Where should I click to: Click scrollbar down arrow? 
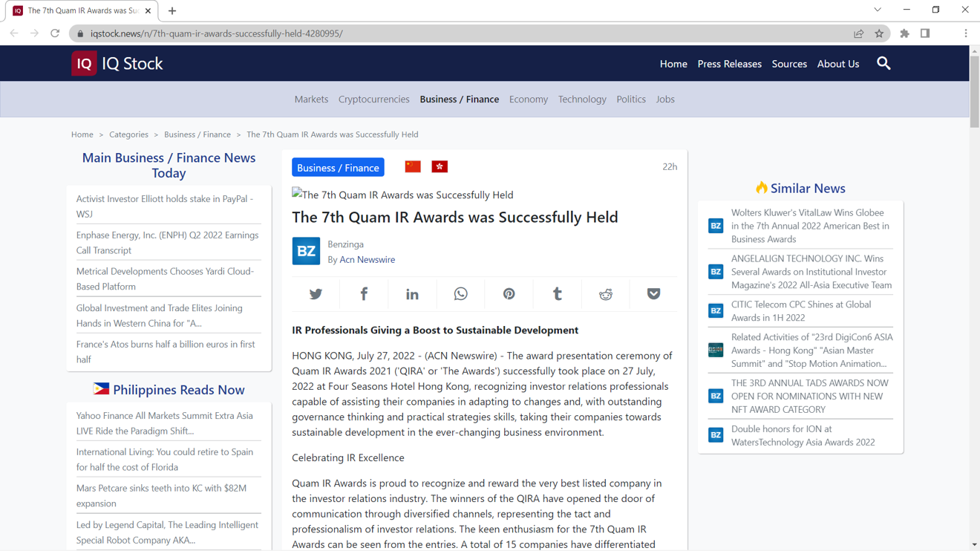click(x=974, y=545)
